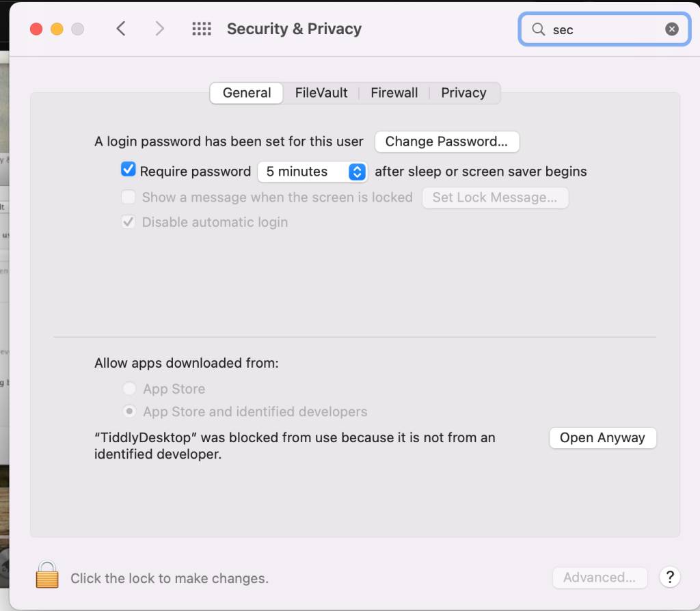Switch to the Firewall tab
The image size is (700, 611).
click(x=394, y=93)
